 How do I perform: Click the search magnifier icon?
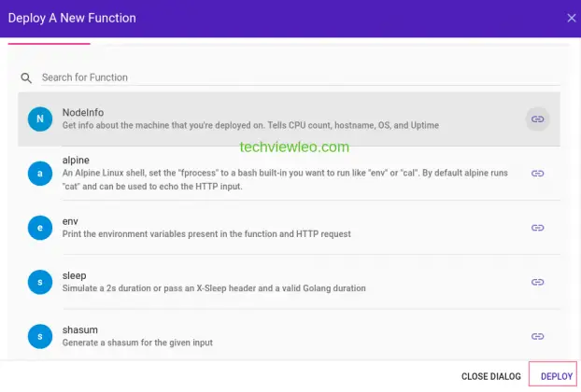(x=26, y=78)
